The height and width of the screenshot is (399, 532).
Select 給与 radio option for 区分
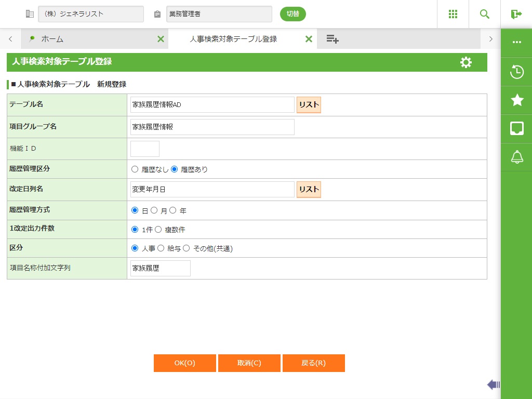[x=161, y=248]
